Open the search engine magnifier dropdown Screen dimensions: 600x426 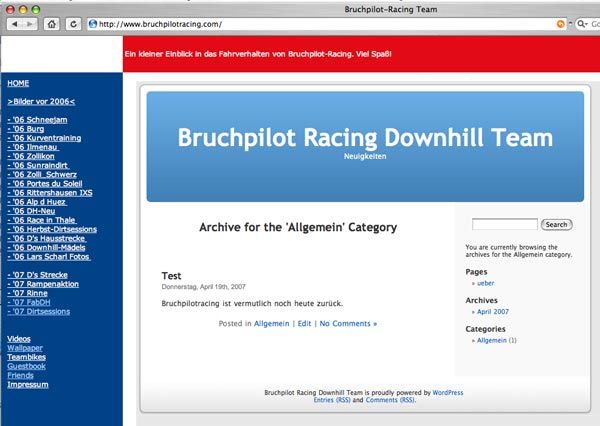point(582,24)
